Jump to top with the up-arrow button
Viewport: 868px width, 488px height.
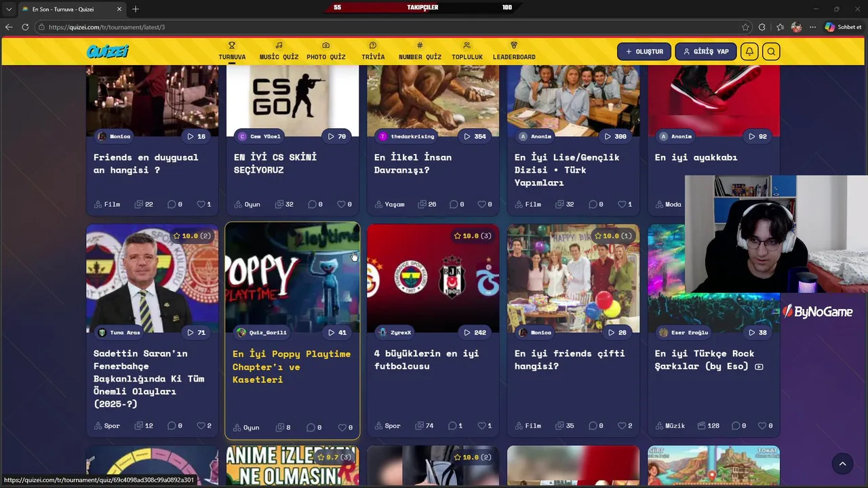842,464
